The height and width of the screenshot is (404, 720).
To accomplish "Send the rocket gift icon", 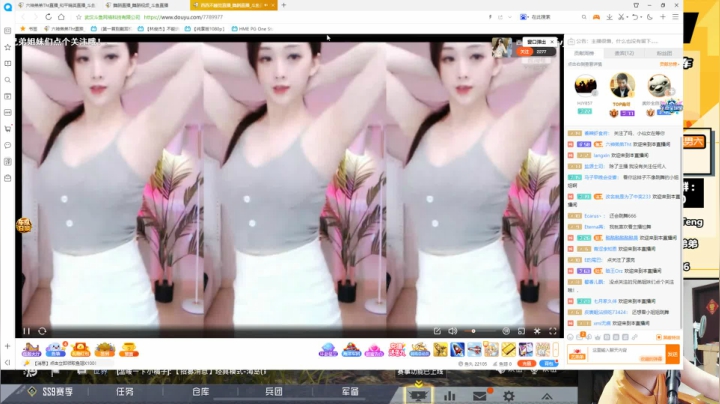I will (x=457, y=350).
